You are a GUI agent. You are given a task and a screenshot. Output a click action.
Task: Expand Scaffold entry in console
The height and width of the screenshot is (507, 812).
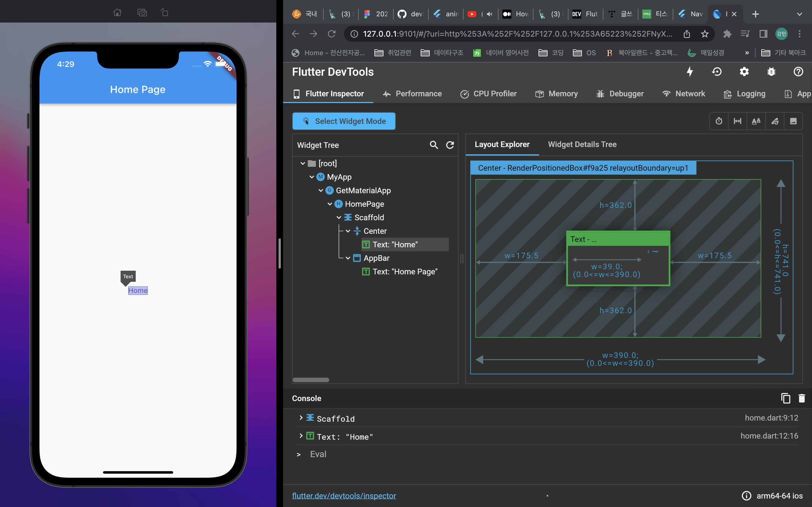[x=301, y=418]
